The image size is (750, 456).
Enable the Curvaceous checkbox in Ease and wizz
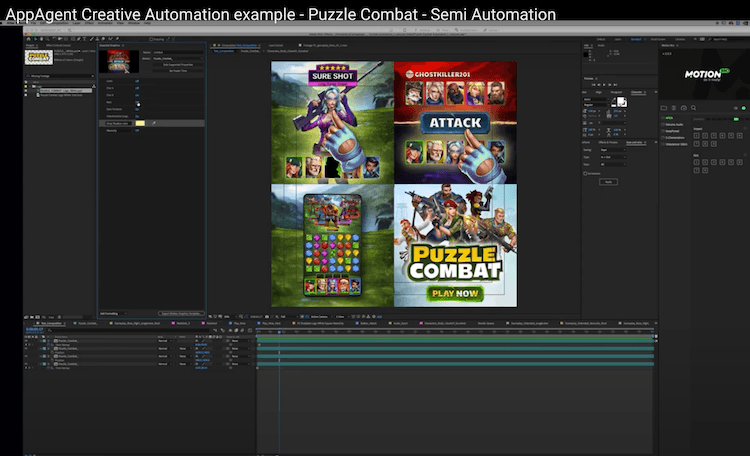585,173
